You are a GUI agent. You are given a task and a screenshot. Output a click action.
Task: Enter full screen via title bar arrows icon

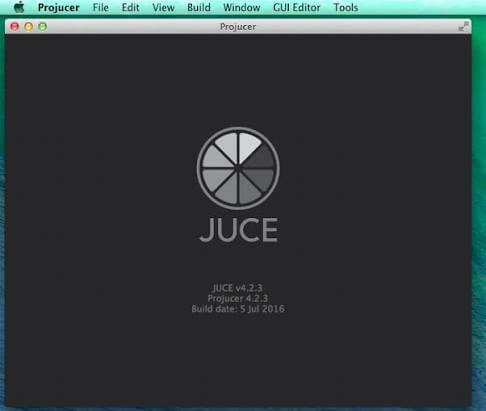coord(463,26)
